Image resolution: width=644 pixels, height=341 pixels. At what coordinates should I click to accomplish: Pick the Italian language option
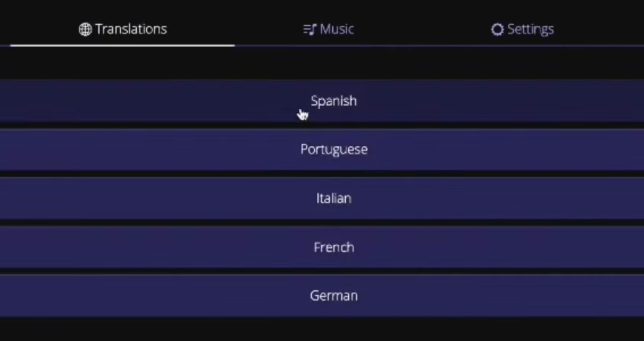tap(322, 198)
